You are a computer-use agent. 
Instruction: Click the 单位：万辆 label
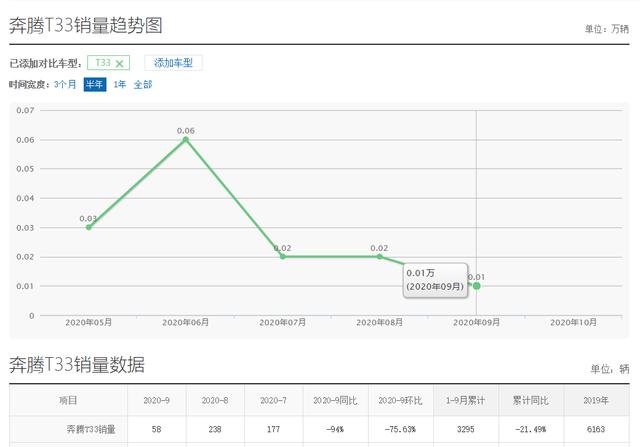click(x=607, y=29)
